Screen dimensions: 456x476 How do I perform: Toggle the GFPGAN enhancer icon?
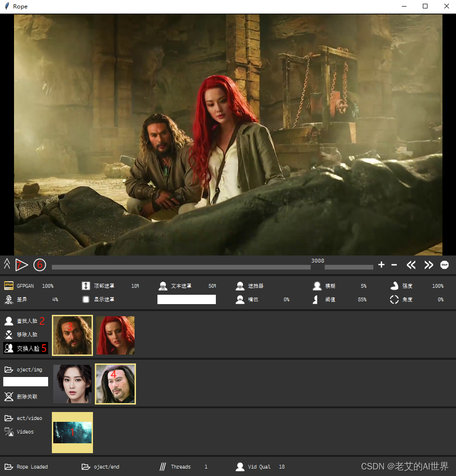9,285
